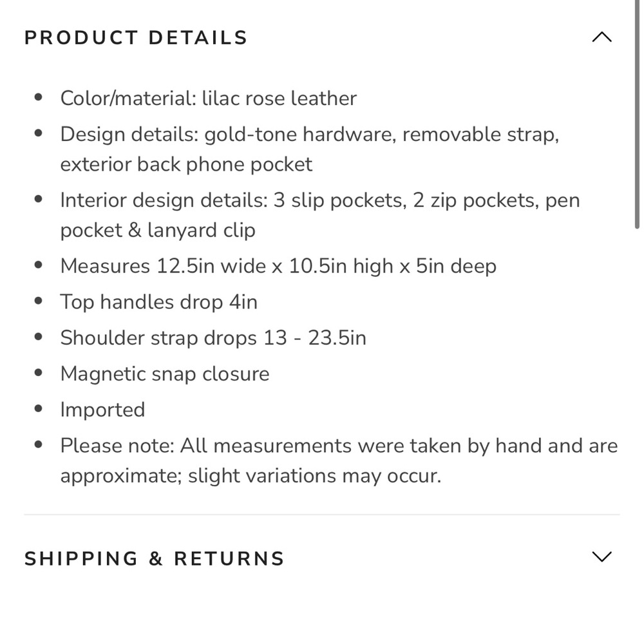Click the Product Details section heading
644x644 pixels.
136,38
